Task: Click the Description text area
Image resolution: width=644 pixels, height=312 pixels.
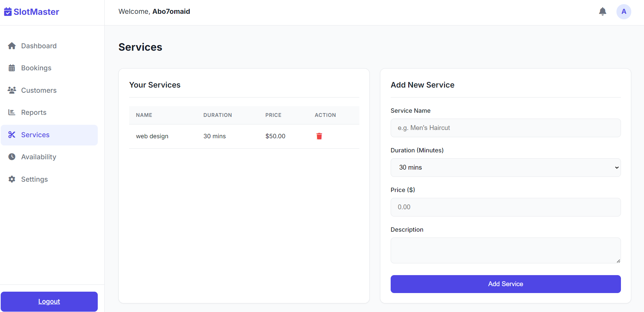Action: tap(505, 250)
